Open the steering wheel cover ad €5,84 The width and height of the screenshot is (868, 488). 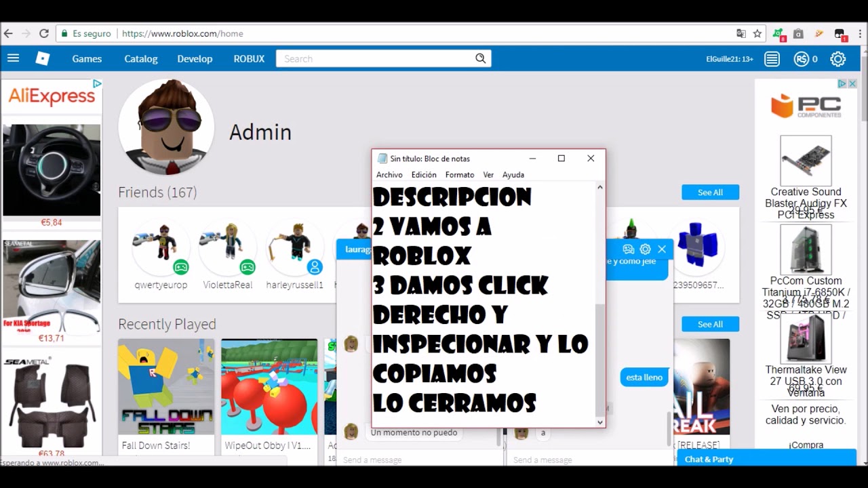[52, 170]
